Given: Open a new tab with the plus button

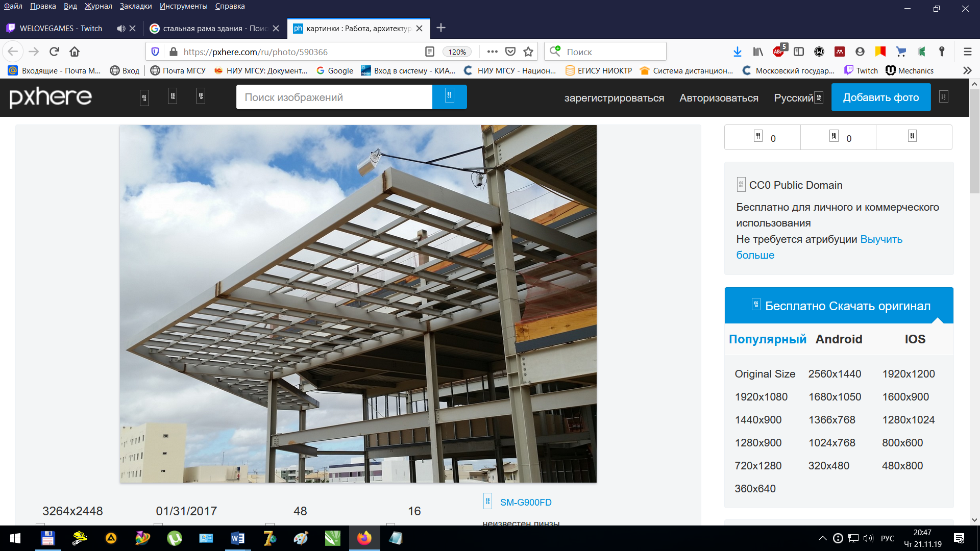Looking at the screenshot, I should tap(441, 28).
